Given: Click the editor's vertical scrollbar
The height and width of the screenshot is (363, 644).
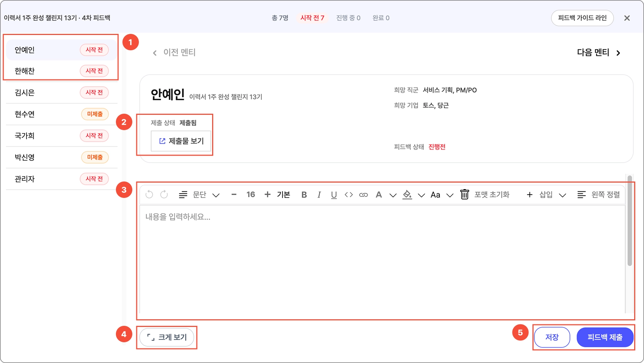Looking at the screenshot, I should coord(629,221).
